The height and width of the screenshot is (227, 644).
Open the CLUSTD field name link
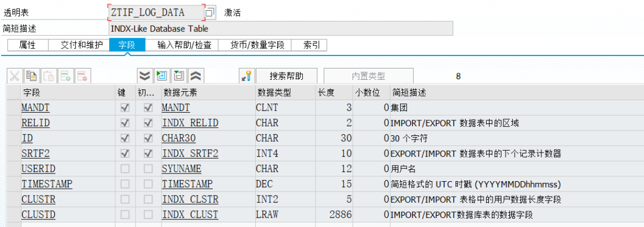pos(38,214)
